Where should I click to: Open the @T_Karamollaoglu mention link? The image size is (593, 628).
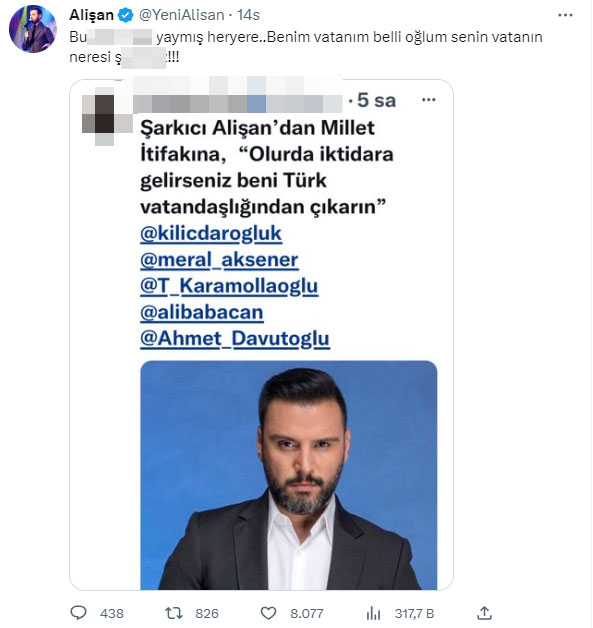[229, 287]
